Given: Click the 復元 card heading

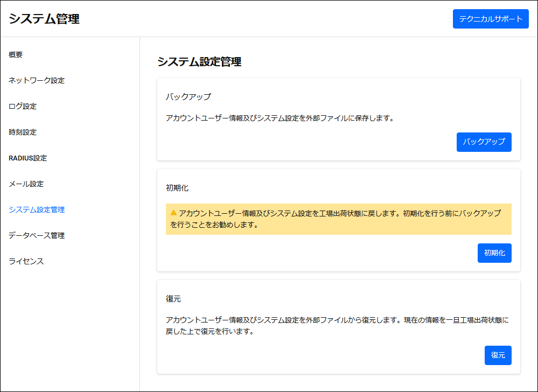Looking at the screenshot, I should point(173,299).
